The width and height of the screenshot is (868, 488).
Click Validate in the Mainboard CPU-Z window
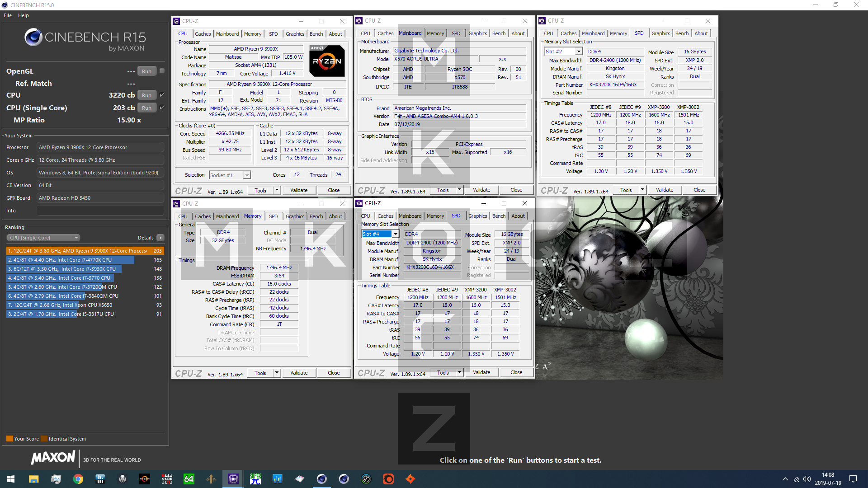(481, 190)
